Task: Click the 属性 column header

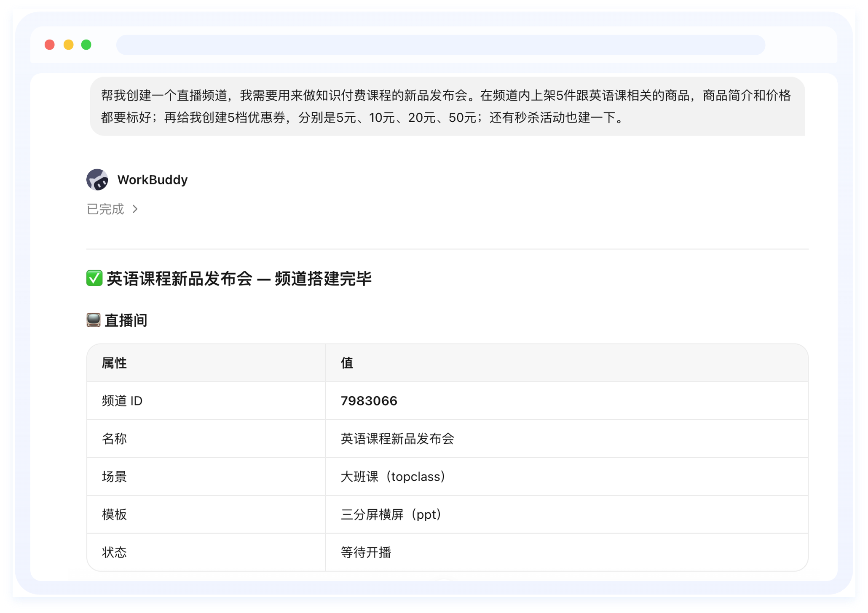Action: coord(114,363)
